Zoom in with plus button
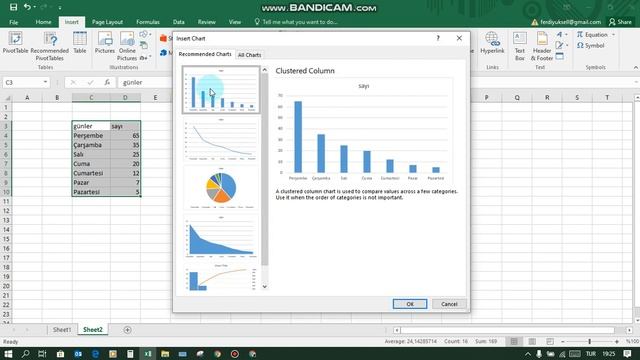This screenshot has width=640, height=360. click(617, 341)
